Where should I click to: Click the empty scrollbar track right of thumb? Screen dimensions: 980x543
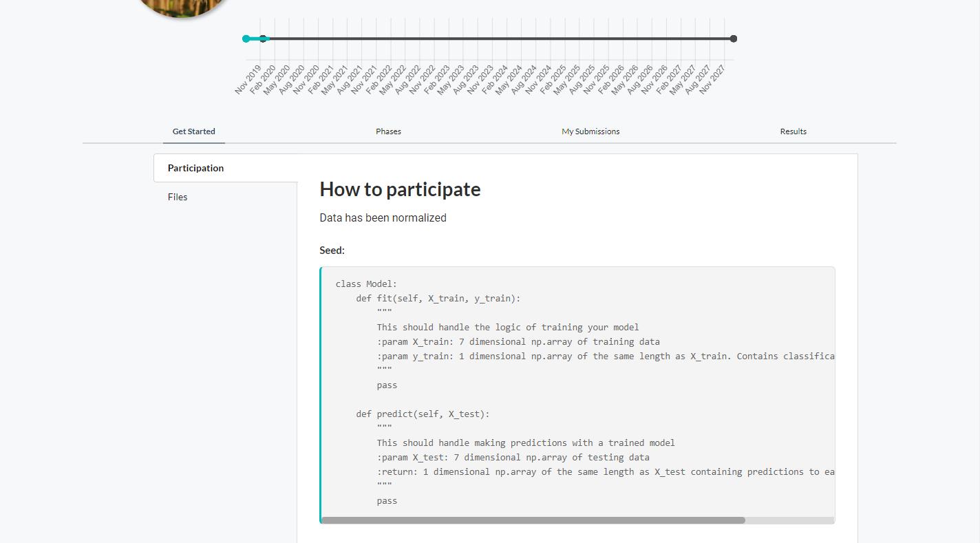[789, 520]
